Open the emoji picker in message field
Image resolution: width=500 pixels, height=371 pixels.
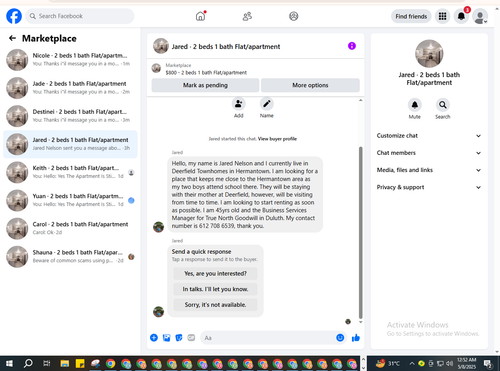tap(340, 338)
